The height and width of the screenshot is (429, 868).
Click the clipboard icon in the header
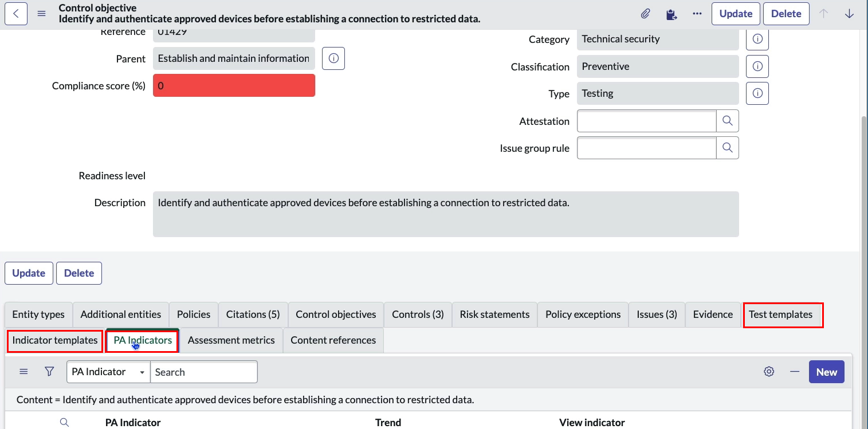pyautogui.click(x=671, y=14)
